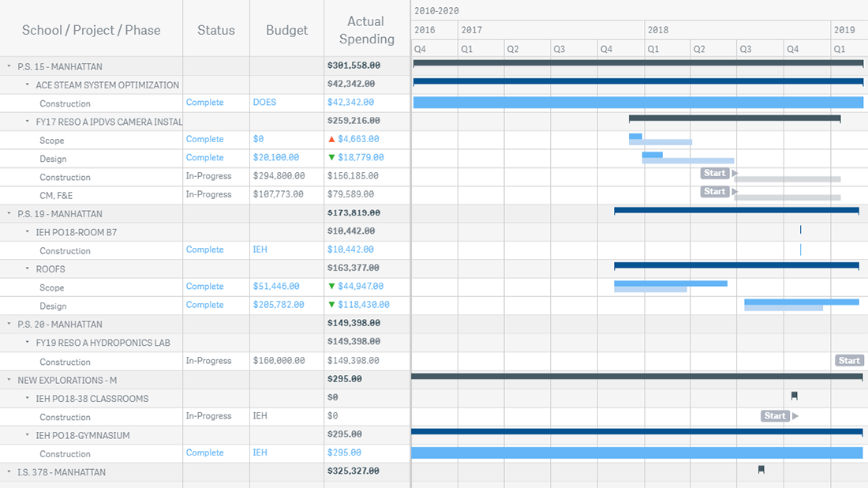Click Complete status in ROOFS Design row
The image size is (868, 488).
click(204, 305)
